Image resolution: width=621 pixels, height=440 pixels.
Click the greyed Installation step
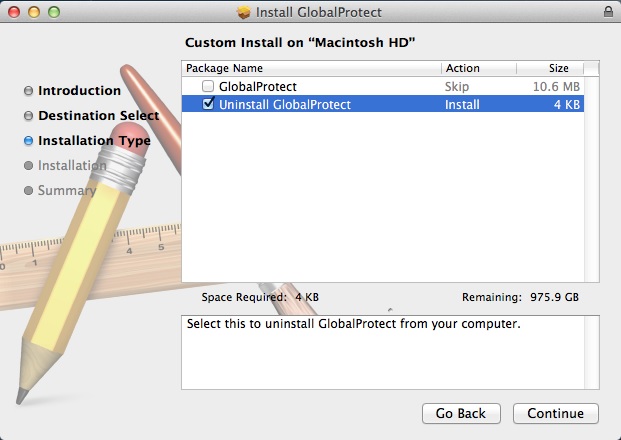72,165
